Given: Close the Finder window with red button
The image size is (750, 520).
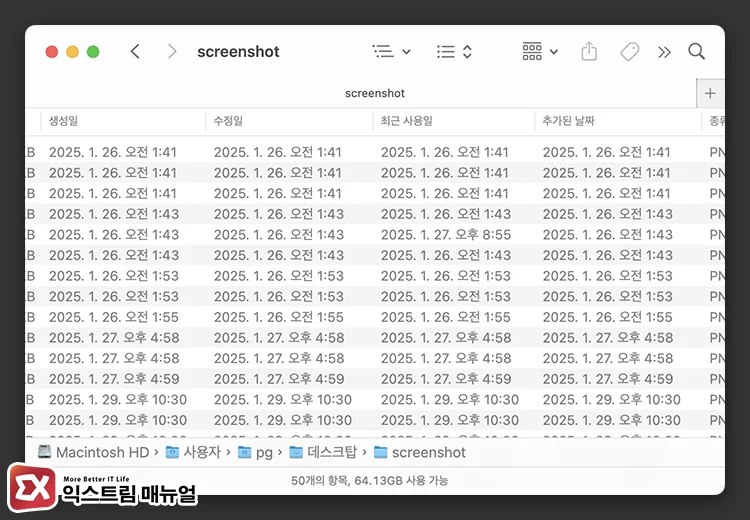Looking at the screenshot, I should click(52, 52).
